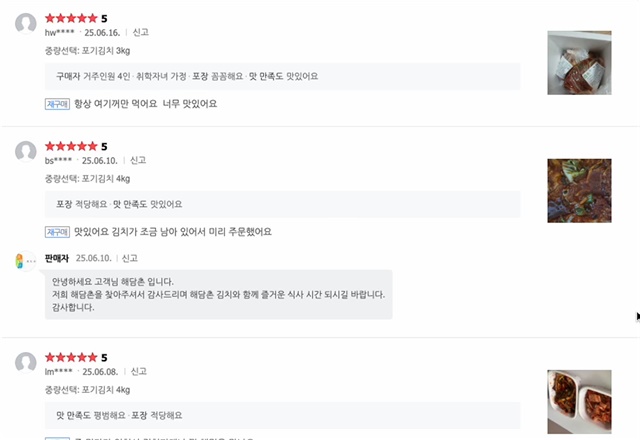Click bs**** reviewer's profile avatar
640x440 pixels.
26,151
